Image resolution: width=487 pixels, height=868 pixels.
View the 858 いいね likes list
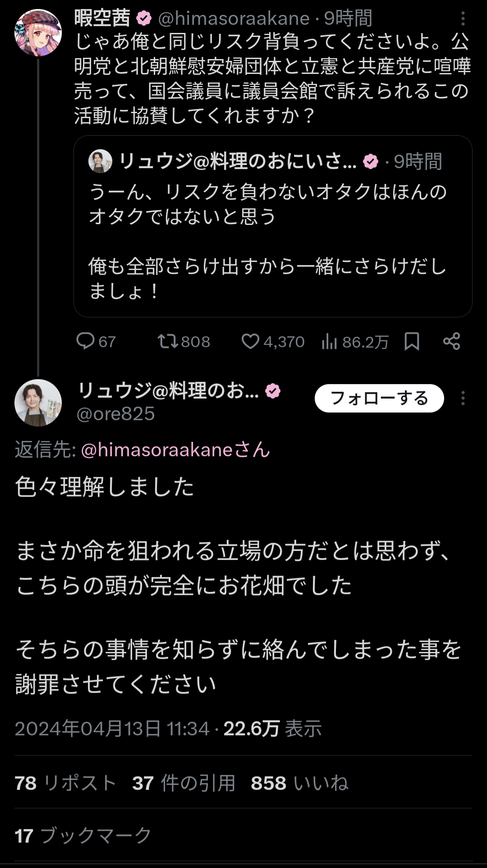[x=299, y=783]
